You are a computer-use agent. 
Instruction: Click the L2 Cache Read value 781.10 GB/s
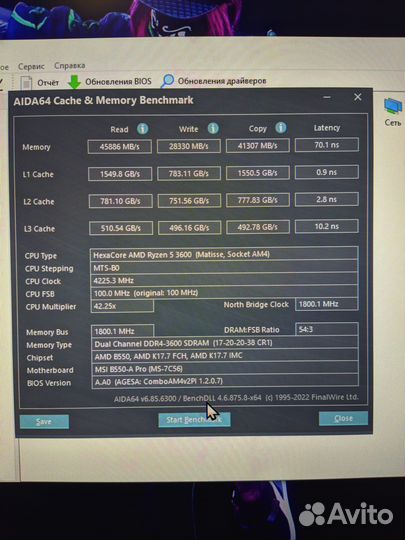(120, 201)
